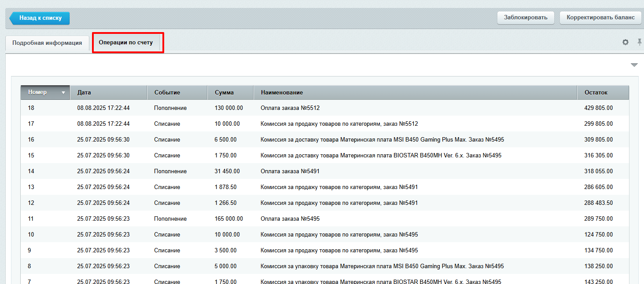Click the Назад к списку button

coord(40,18)
